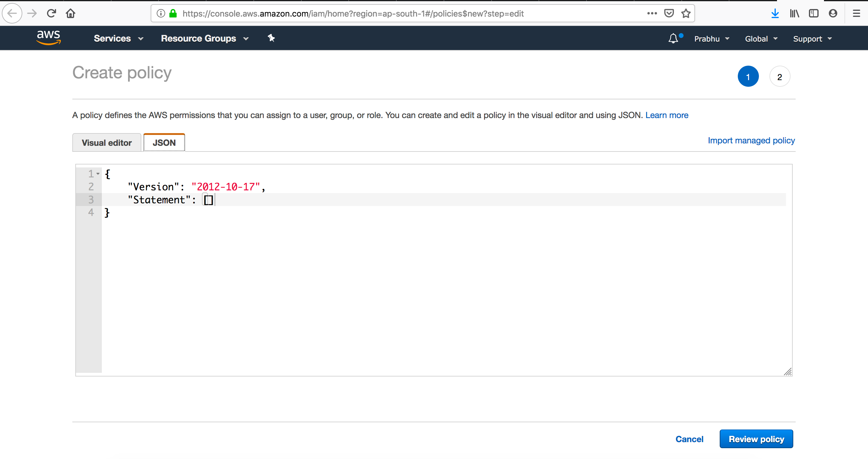Click line number 4 in gutter
Screen dimensions: 868x459
pyautogui.click(x=91, y=213)
